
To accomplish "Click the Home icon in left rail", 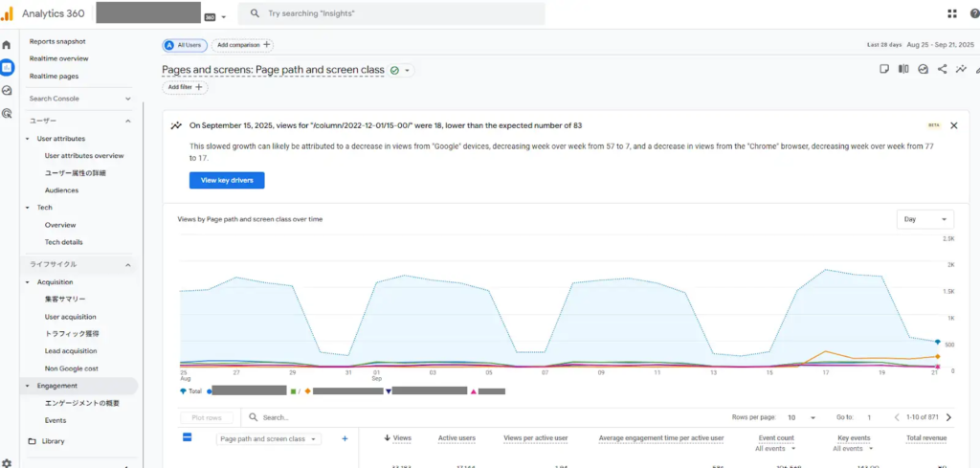I will [8, 45].
